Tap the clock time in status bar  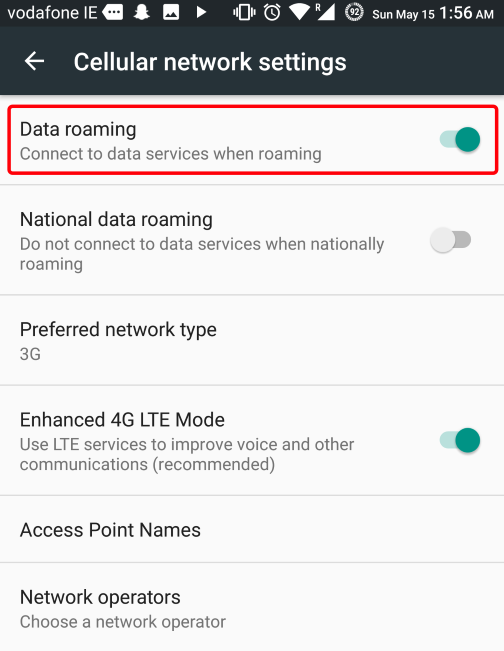467,13
